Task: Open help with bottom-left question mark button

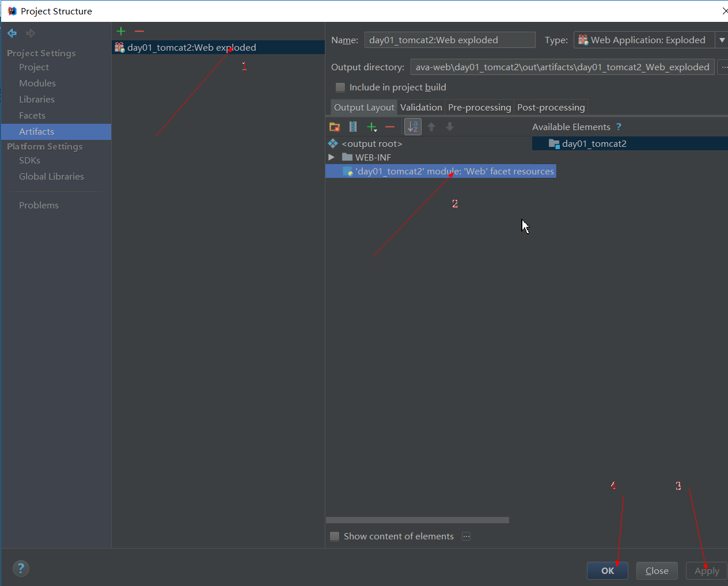Action: (21, 569)
